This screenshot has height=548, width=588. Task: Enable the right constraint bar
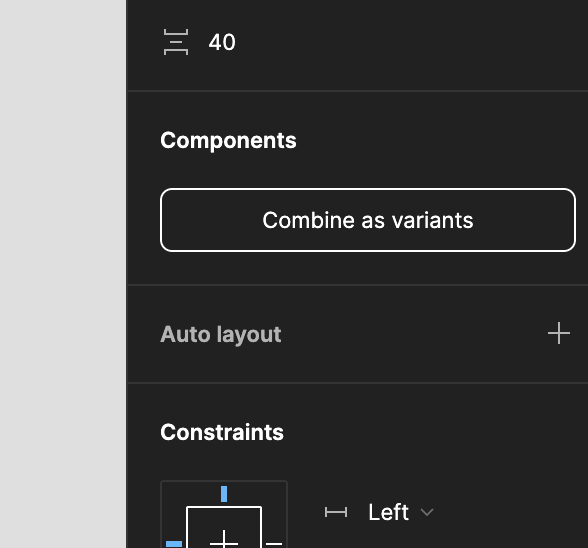274,543
